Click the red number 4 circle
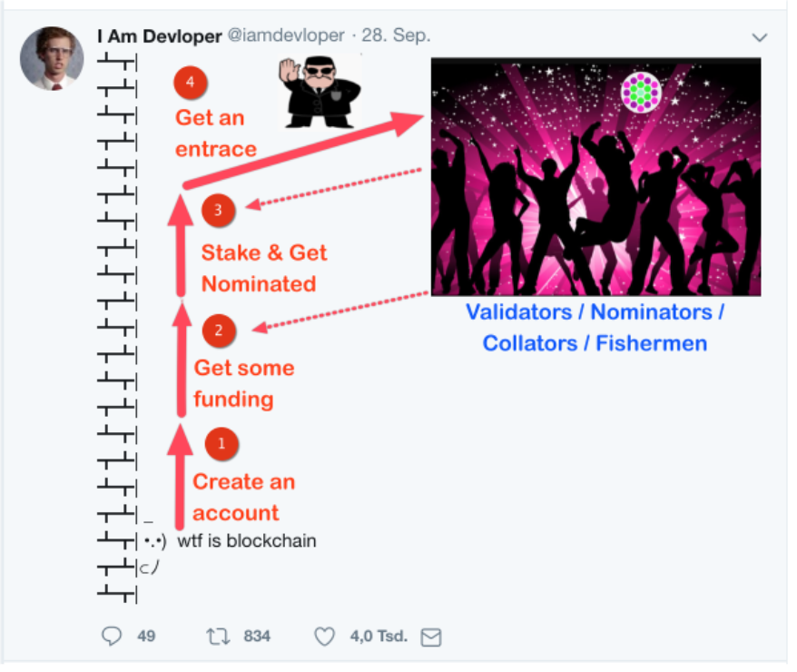Image resolution: width=797 pixels, height=672 pixels. pos(191,83)
